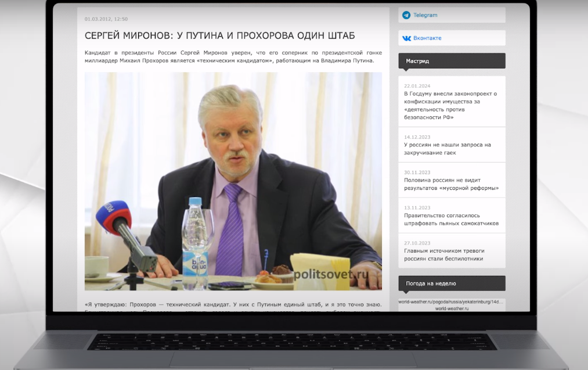Click the Погода на неделю section header
Viewport: 588px width, 370px height.
[x=452, y=283]
